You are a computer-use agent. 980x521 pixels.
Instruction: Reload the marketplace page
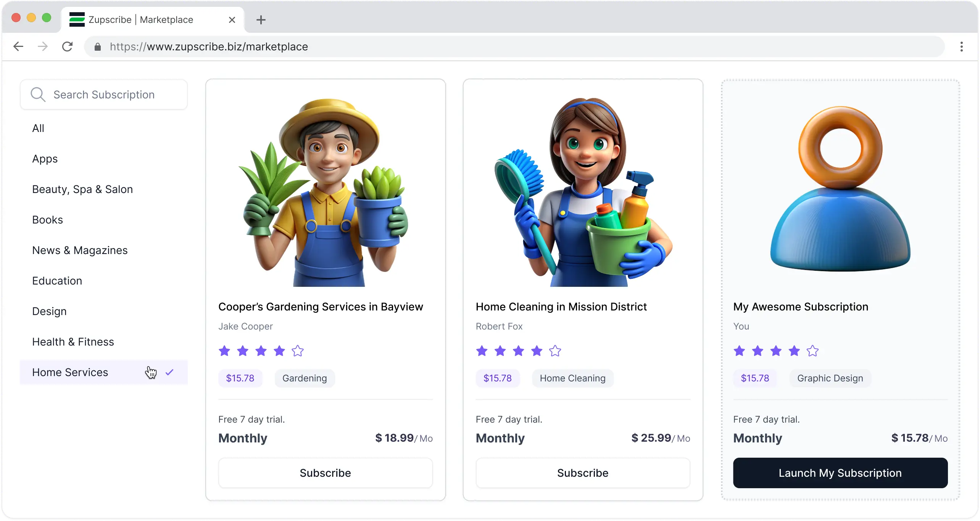point(67,46)
